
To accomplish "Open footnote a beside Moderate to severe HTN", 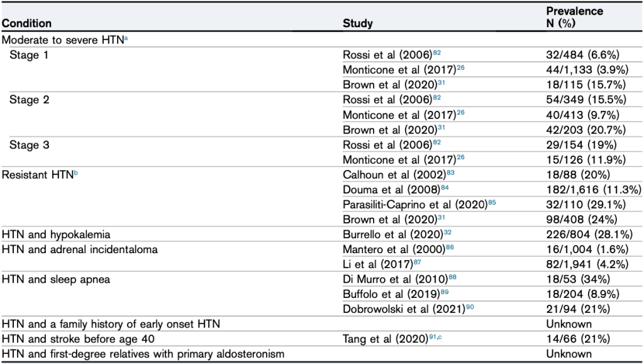I will [x=111, y=39].
